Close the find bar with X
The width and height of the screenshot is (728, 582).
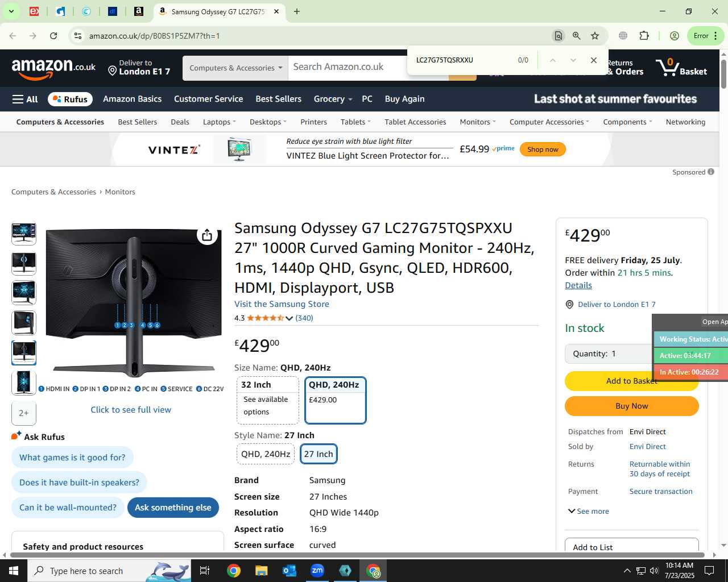(x=594, y=60)
